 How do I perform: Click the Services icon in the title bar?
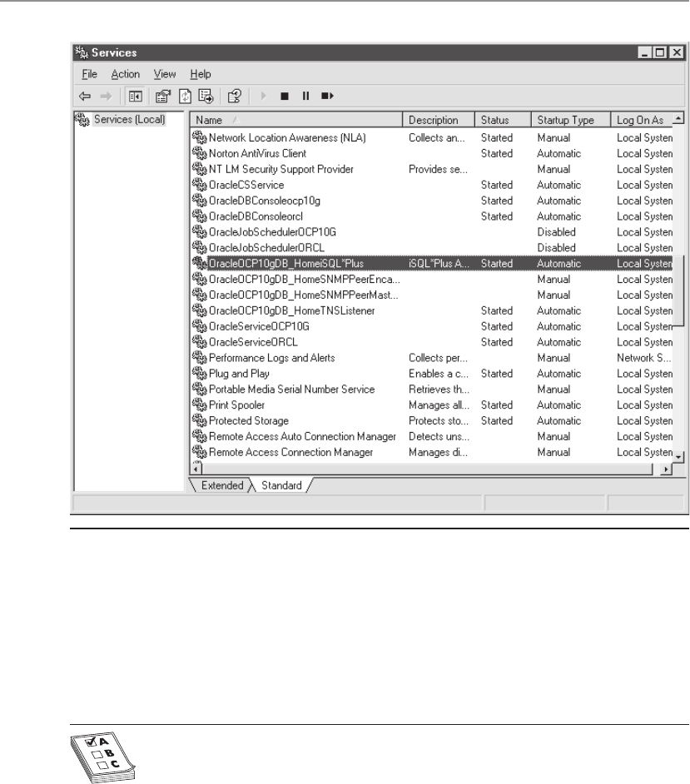(81, 52)
